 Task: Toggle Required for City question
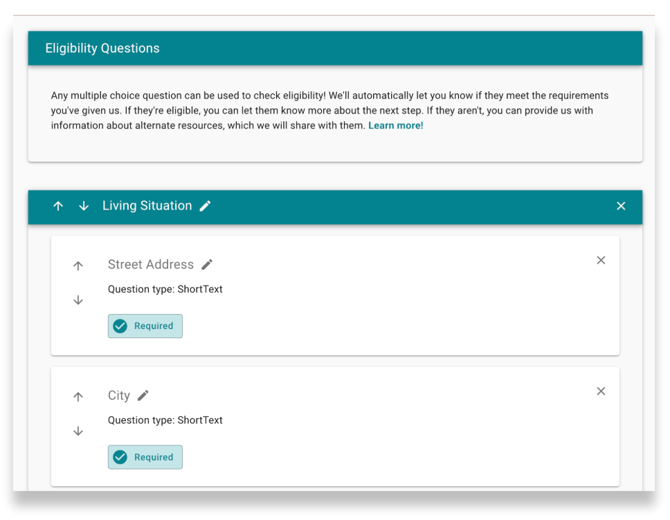point(145,457)
